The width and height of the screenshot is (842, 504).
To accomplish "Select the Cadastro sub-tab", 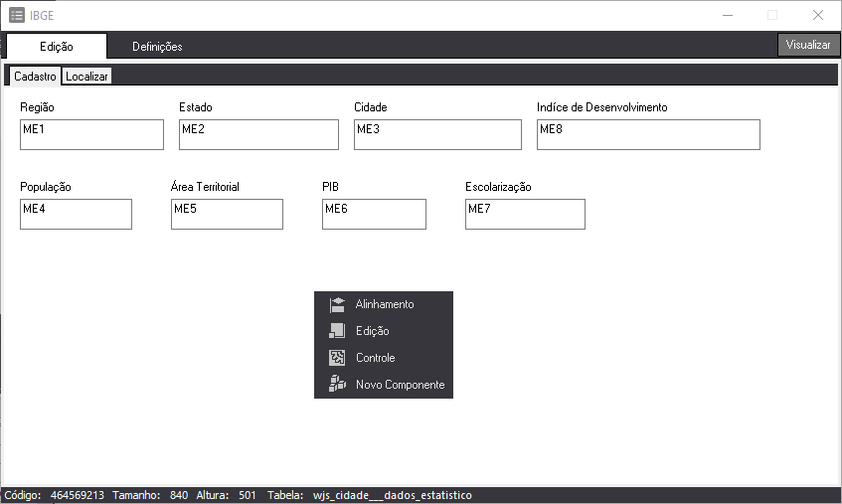I will point(35,77).
